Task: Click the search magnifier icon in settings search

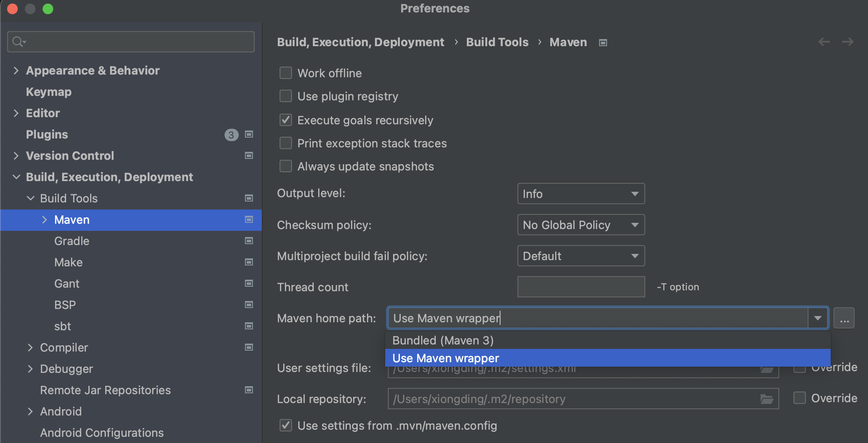Action: (x=19, y=42)
